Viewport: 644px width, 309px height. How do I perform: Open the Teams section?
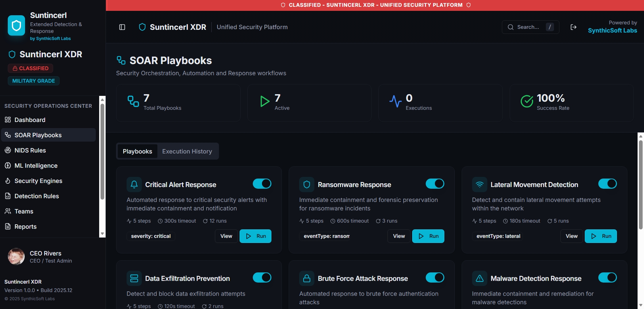(x=23, y=211)
